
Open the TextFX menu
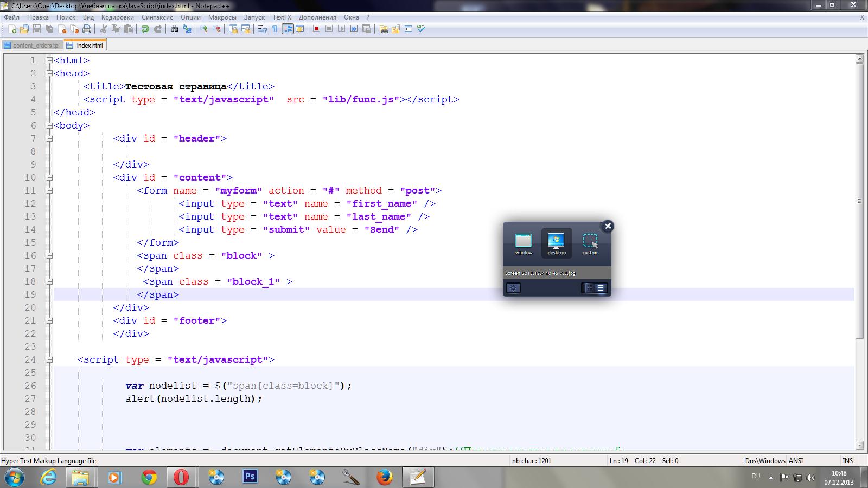click(282, 17)
